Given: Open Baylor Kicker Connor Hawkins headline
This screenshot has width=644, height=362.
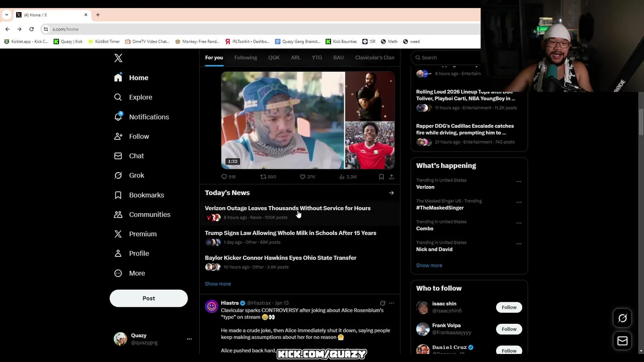Looking at the screenshot, I should click(281, 258).
